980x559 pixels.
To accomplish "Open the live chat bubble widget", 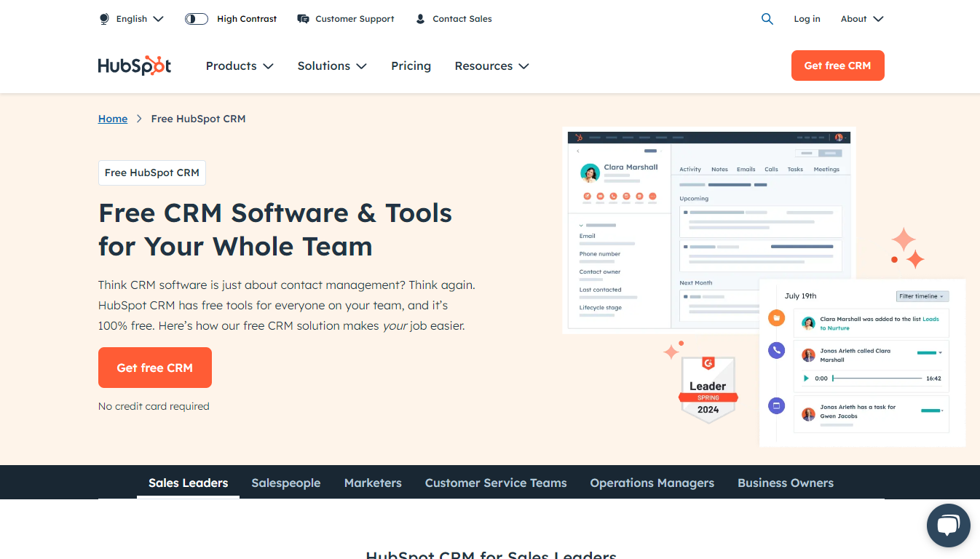I will point(949,526).
